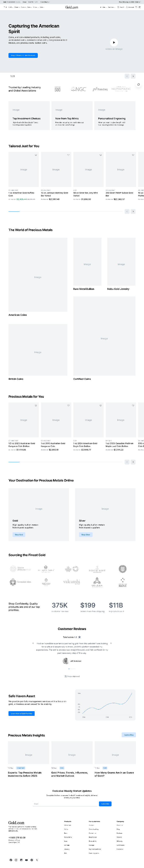
Task: Focus the Email field for market updates
Action: click(66, 804)
